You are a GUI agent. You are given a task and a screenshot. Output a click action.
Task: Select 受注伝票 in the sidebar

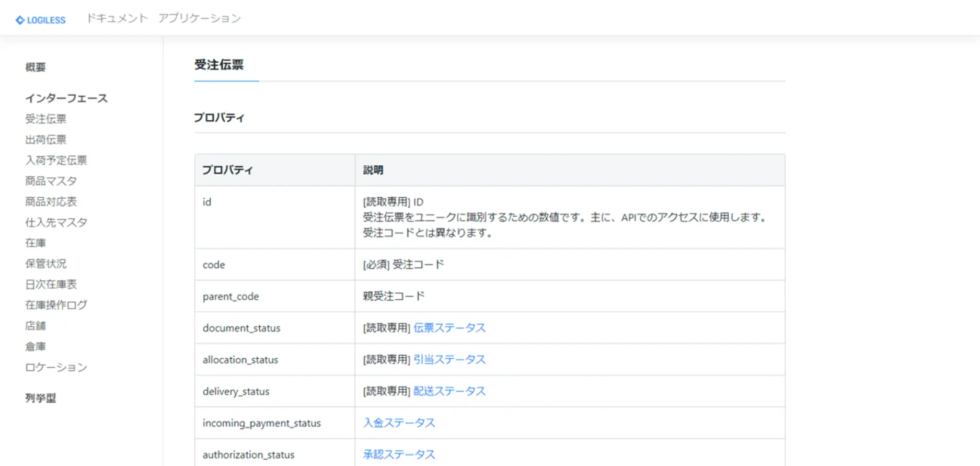pos(46,119)
